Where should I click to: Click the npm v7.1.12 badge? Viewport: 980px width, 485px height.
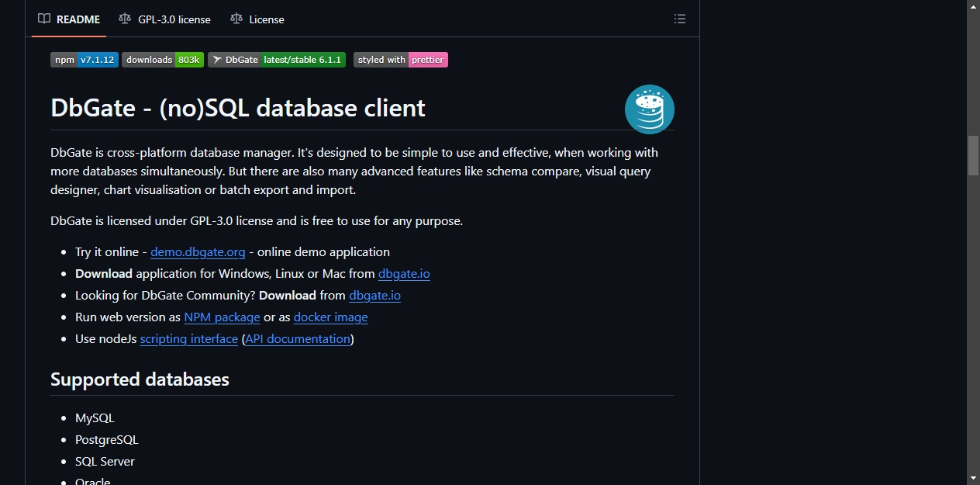click(85, 60)
